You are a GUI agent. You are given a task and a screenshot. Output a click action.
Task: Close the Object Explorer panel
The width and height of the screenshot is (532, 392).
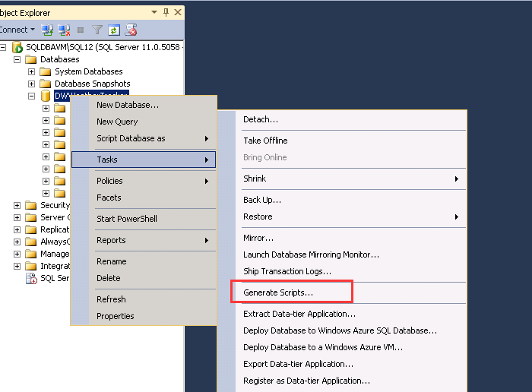(x=177, y=12)
